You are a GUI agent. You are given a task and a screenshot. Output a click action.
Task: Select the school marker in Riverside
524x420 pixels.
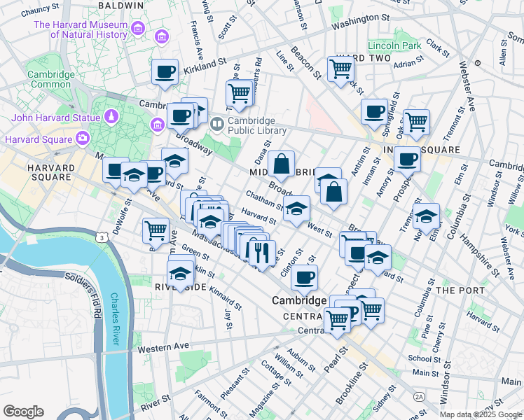[180, 276]
